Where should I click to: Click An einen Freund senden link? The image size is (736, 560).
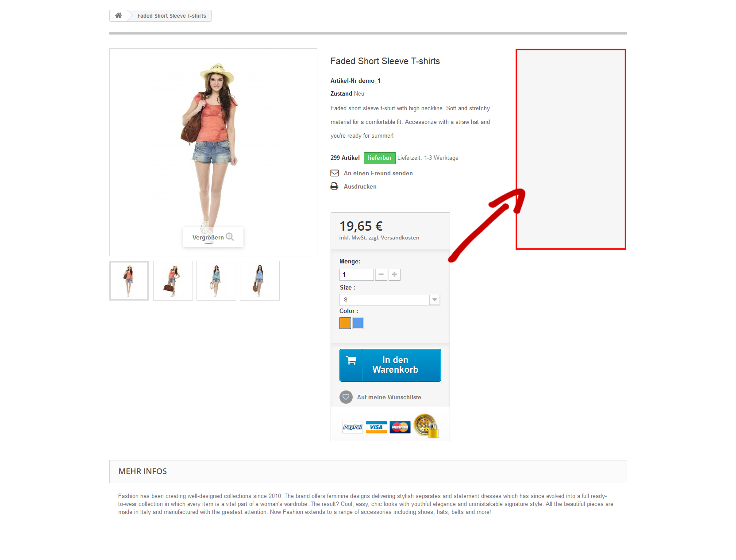pos(378,173)
